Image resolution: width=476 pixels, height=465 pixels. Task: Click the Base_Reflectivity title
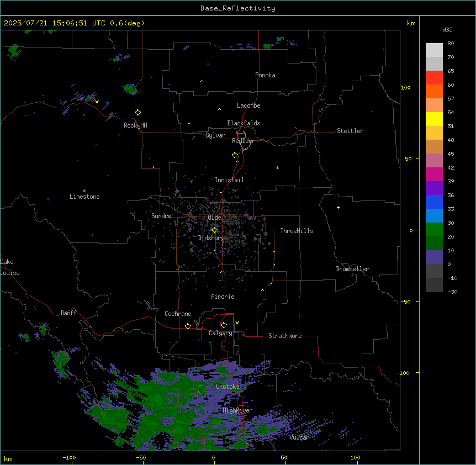pos(238,8)
